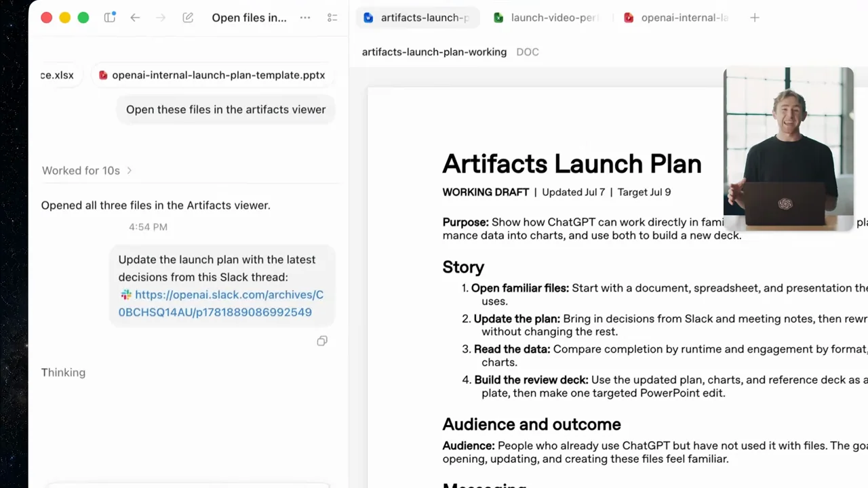Expand the "Worked for 10s" details
Screen dimensions: 868x488
tap(87, 171)
